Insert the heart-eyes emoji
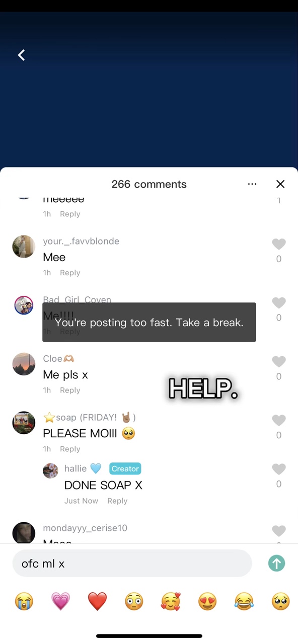This screenshot has height=644, width=298. 207,601
